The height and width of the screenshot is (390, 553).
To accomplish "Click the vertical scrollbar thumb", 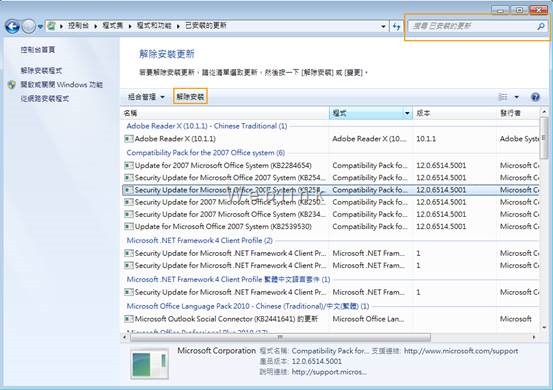I will (x=544, y=138).
